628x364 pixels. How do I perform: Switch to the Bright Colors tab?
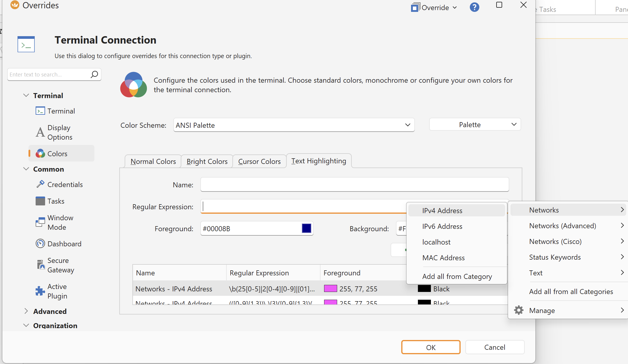pos(207,161)
